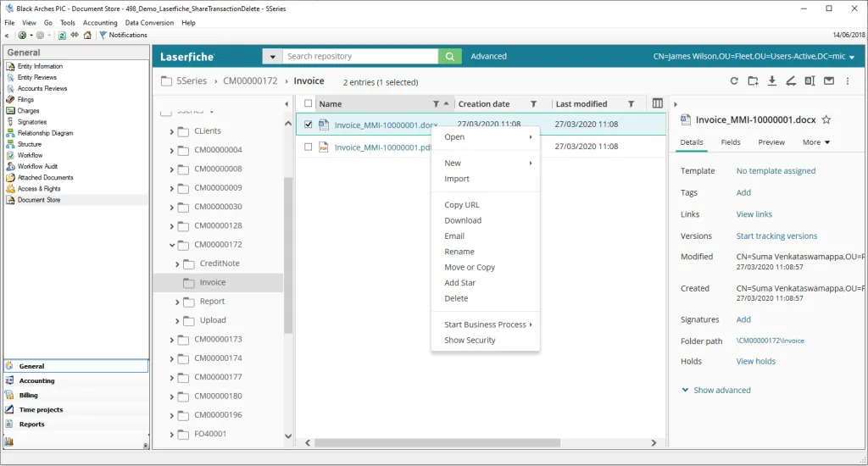Refresh the folder listing icon
The height and width of the screenshot is (466, 868).
tap(734, 80)
